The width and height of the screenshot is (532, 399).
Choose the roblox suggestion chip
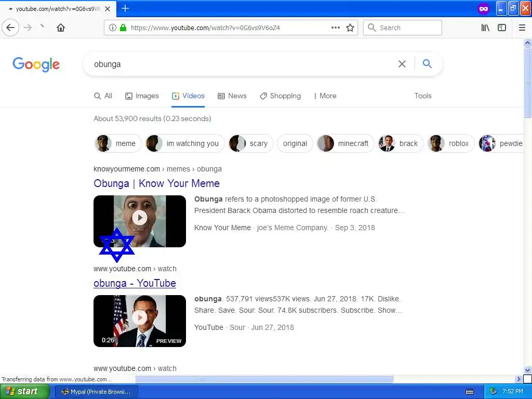(451, 143)
